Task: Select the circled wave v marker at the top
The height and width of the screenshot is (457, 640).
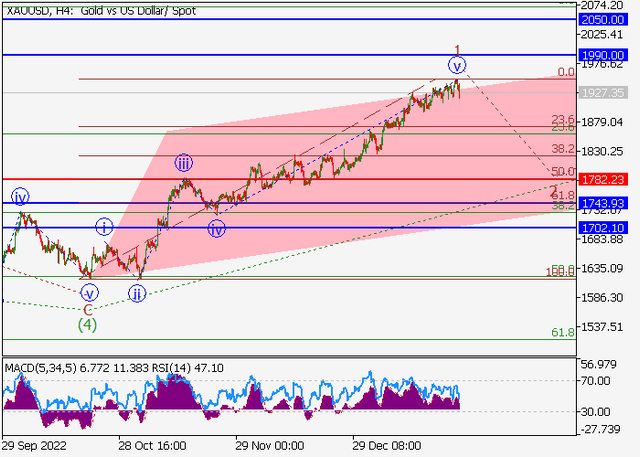Action: (457, 66)
